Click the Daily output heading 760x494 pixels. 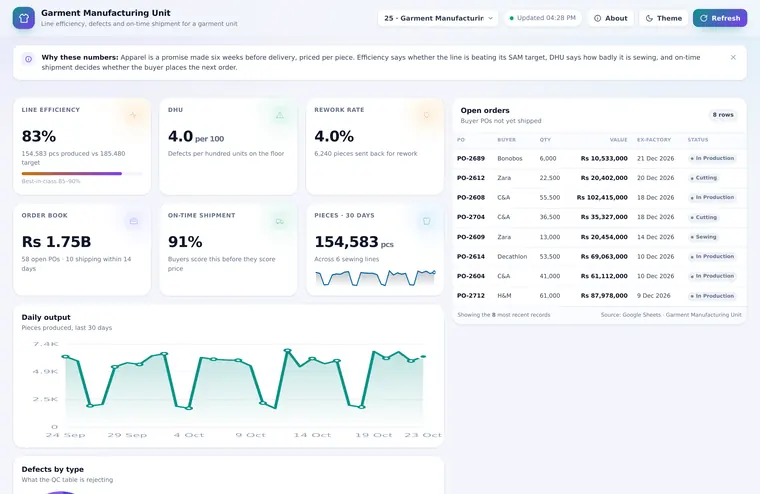pos(46,318)
